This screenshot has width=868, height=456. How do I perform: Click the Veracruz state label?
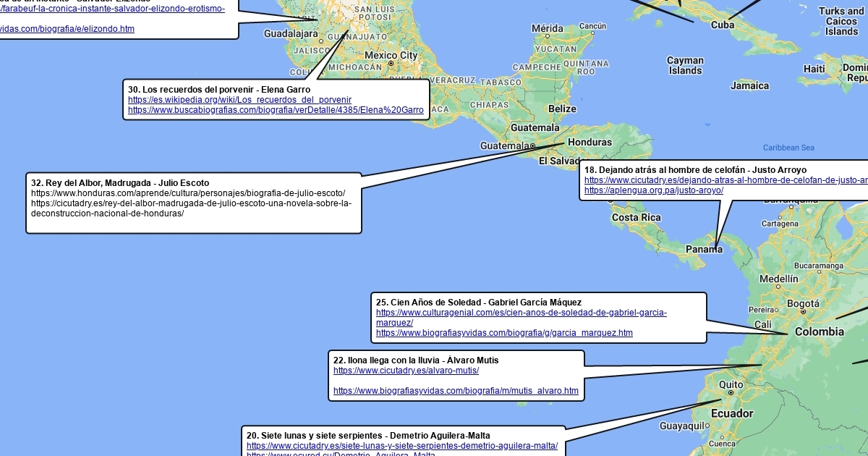pyautogui.click(x=452, y=80)
